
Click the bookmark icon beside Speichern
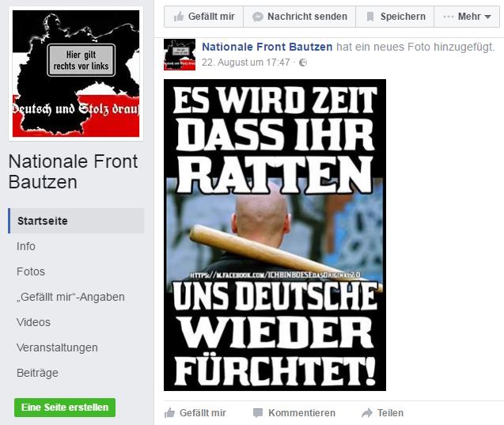point(370,17)
